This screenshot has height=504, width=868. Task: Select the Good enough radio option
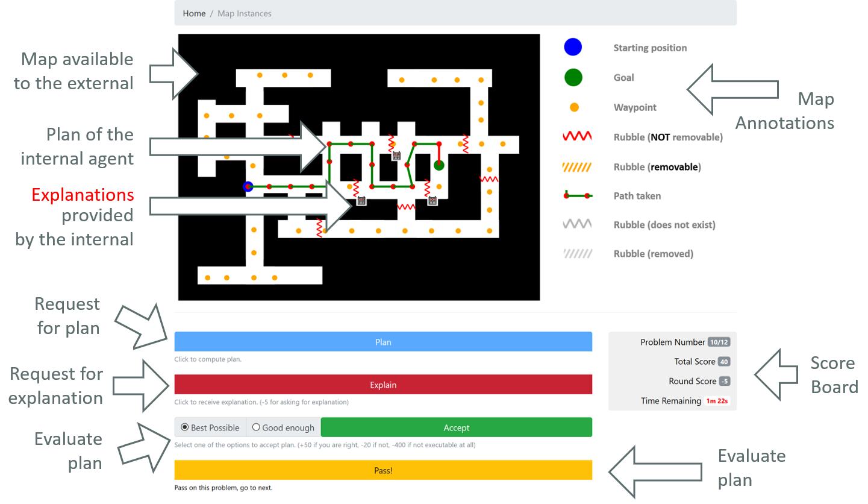[283, 427]
